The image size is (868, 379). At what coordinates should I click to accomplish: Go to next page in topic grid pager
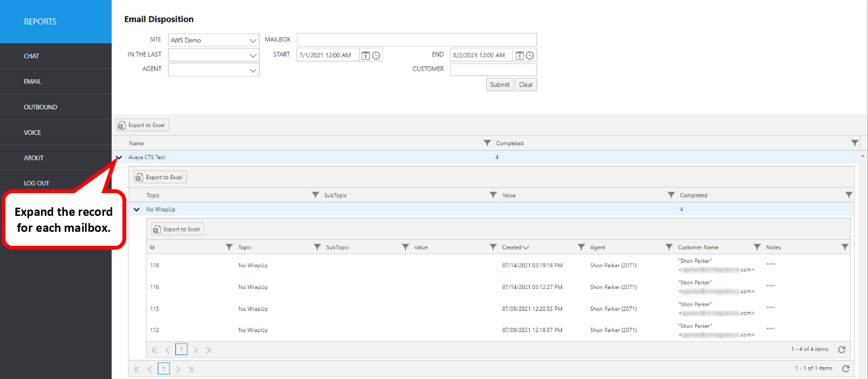pos(178,369)
